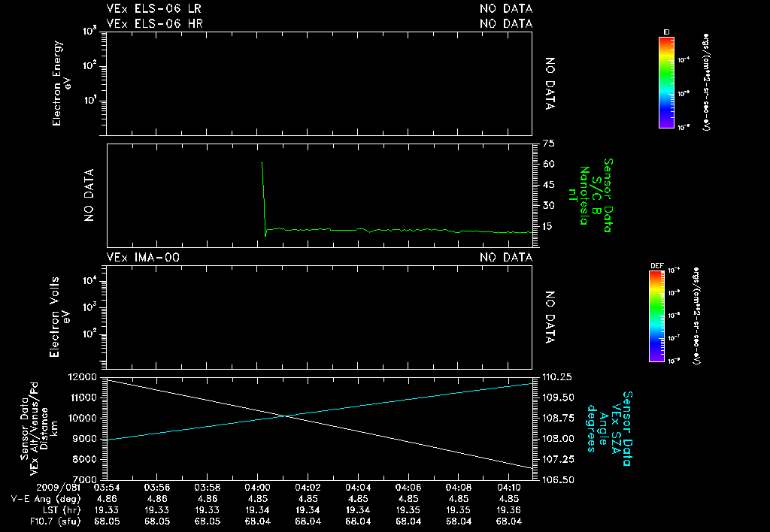770x532 pixels.
Task: Click the '10000' altitude tick label
Action: pyautogui.click(x=83, y=418)
